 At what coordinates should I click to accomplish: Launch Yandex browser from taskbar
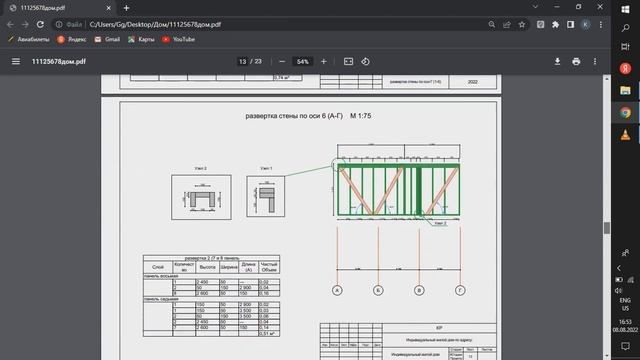(x=625, y=68)
